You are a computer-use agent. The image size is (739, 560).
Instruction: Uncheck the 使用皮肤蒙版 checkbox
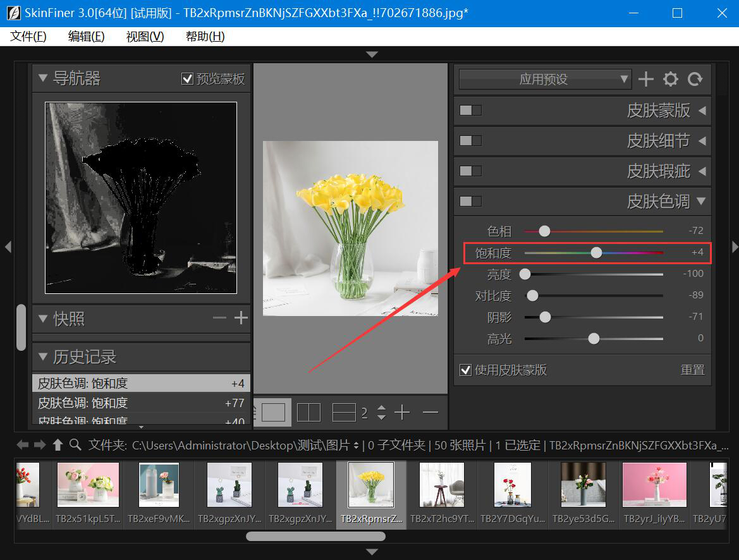[x=465, y=370]
